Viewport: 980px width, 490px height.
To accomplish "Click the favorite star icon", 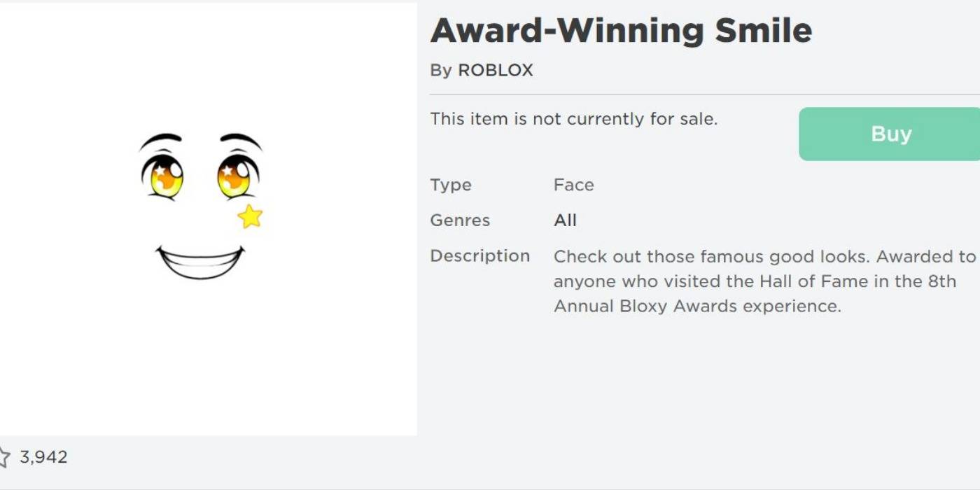I will click(x=4, y=458).
